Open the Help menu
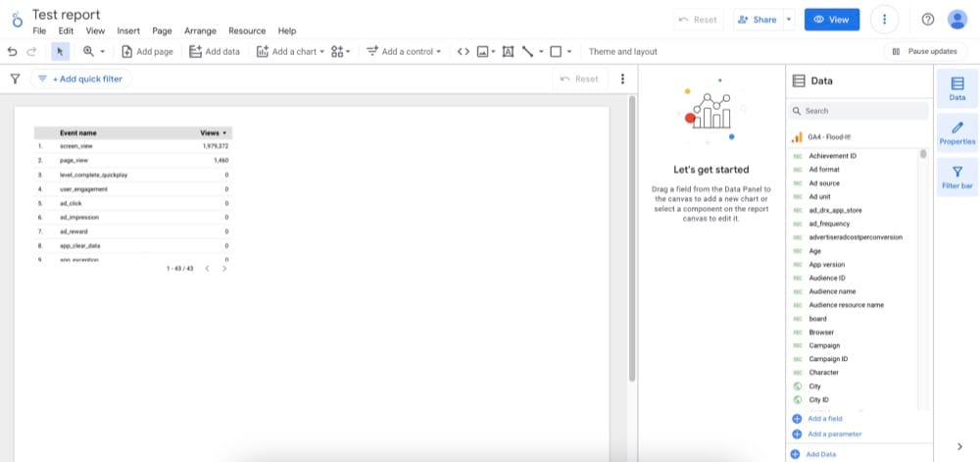 287,30
